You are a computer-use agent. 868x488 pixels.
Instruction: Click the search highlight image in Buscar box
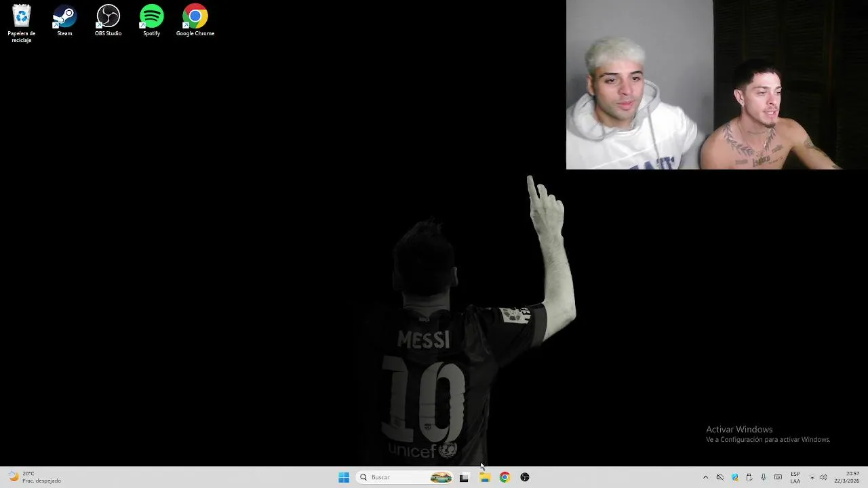441,477
